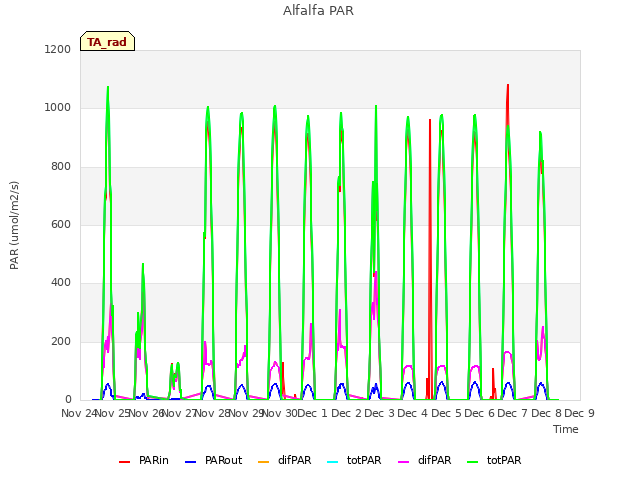This screenshot has height=480, width=640.
Task: Toggle the blue PARout legend entry
Action: click(x=213, y=460)
